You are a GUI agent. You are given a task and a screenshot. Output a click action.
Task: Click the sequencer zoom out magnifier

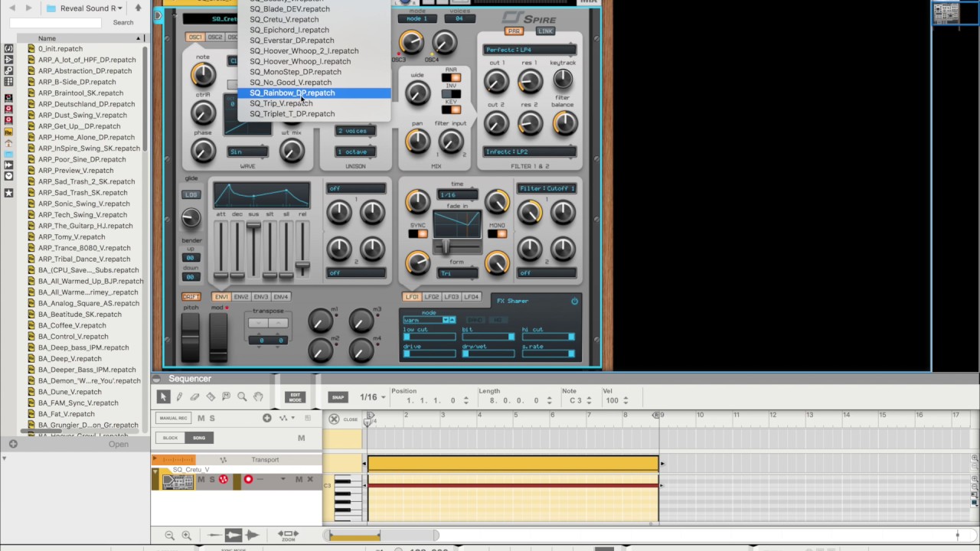point(170,536)
